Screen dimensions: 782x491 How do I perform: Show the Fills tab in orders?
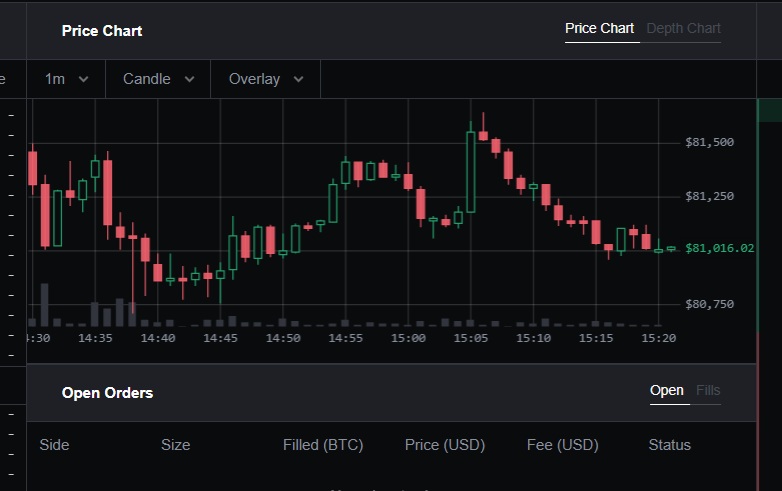(x=708, y=390)
